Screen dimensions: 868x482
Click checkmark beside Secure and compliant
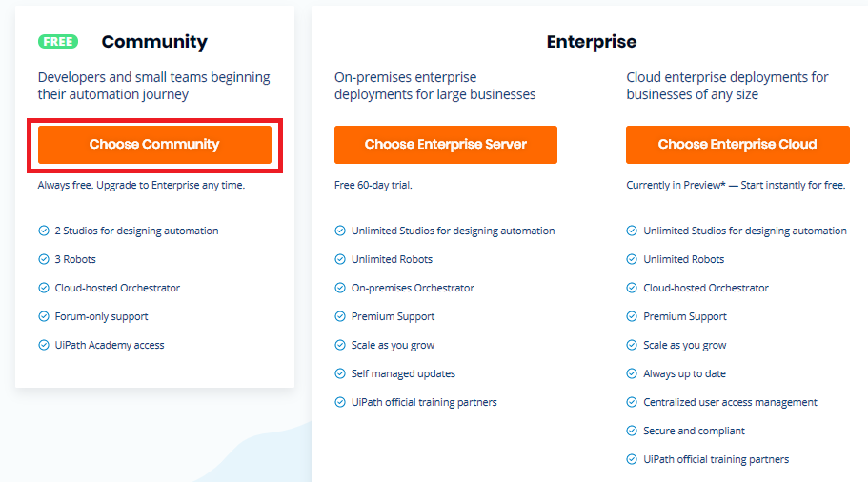click(632, 431)
